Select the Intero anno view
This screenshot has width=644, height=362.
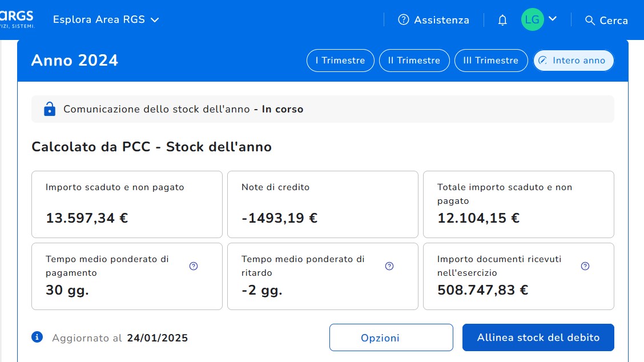point(573,61)
